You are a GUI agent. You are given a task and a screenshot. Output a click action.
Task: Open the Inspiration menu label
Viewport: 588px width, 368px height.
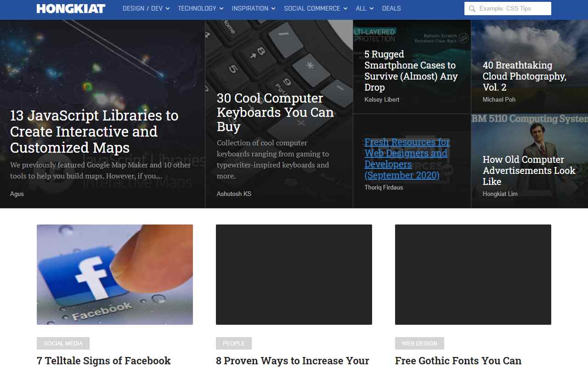[x=250, y=8]
